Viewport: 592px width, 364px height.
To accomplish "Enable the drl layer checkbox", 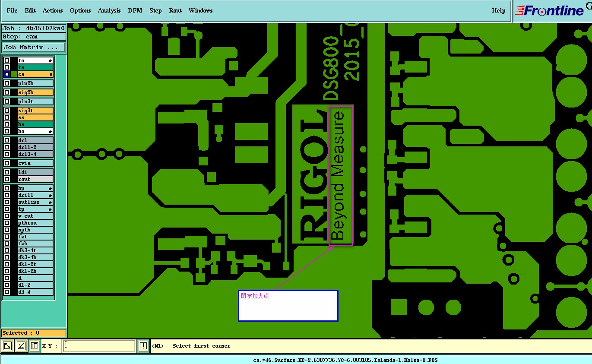I will pyautogui.click(x=7, y=140).
